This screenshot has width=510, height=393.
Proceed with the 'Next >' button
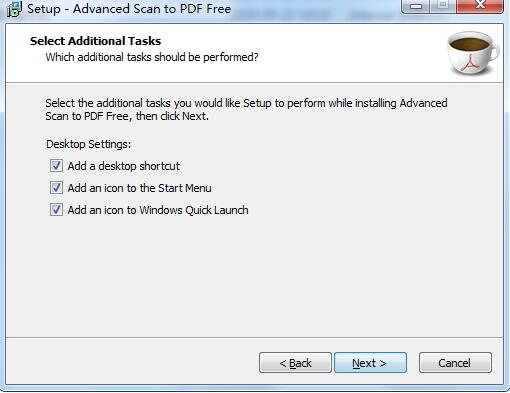pos(370,363)
